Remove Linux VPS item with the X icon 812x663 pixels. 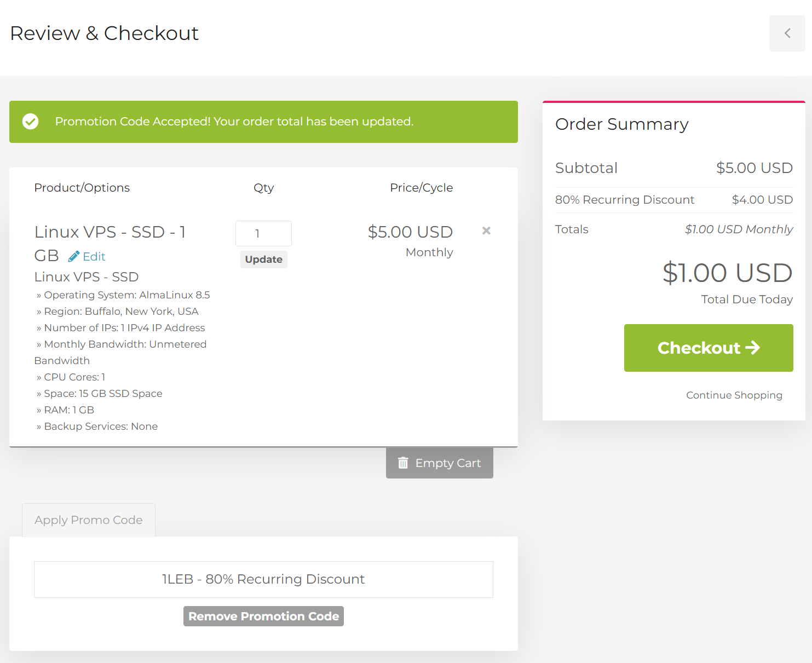(x=486, y=230)
